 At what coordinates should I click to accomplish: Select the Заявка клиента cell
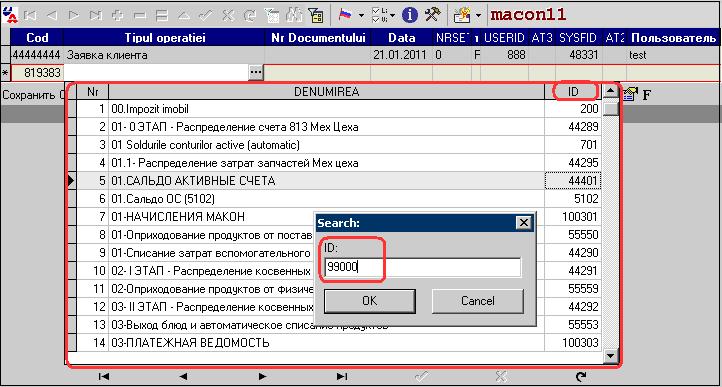pyautogui.click(x=164, y=55)
